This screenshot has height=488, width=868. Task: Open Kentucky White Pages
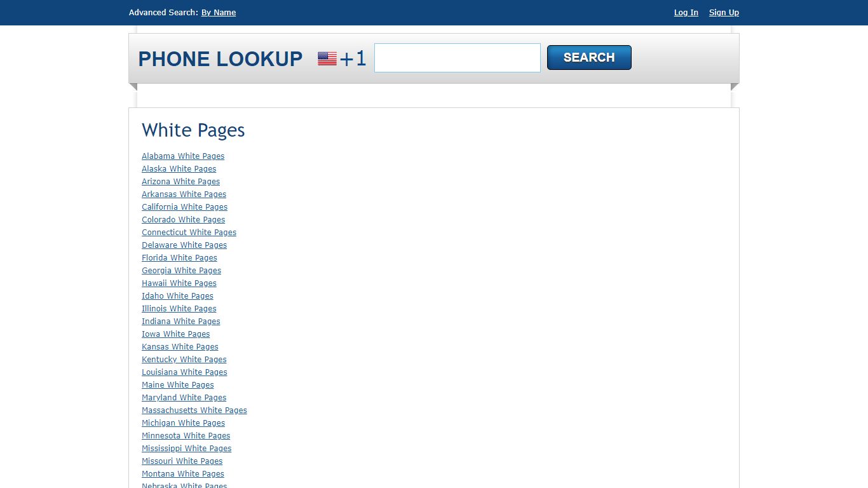coord(184,360)
